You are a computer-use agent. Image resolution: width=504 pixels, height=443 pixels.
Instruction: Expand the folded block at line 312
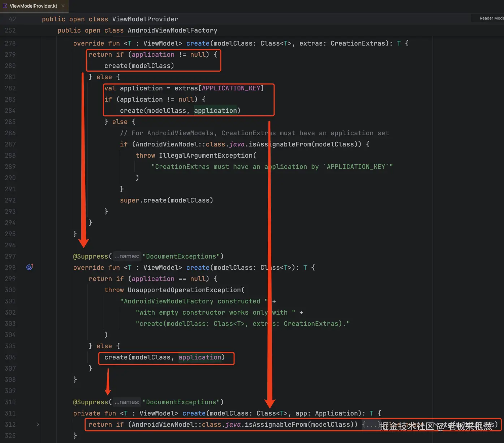pos(38,425)
